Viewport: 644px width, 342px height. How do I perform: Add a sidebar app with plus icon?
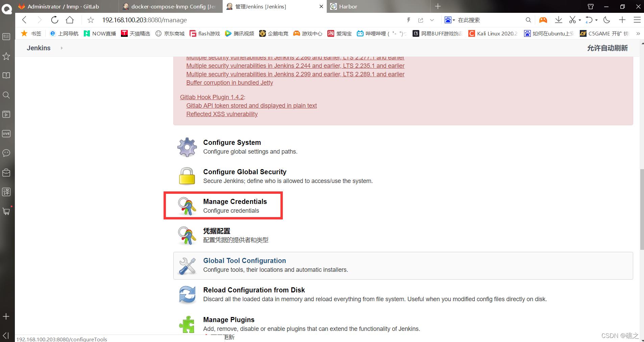tap(6, 316)
